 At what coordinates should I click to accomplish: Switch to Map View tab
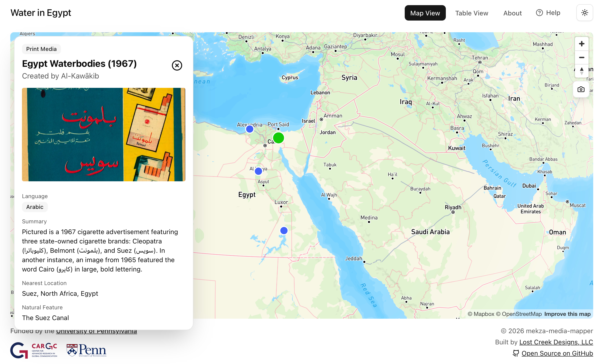(425, 13)
